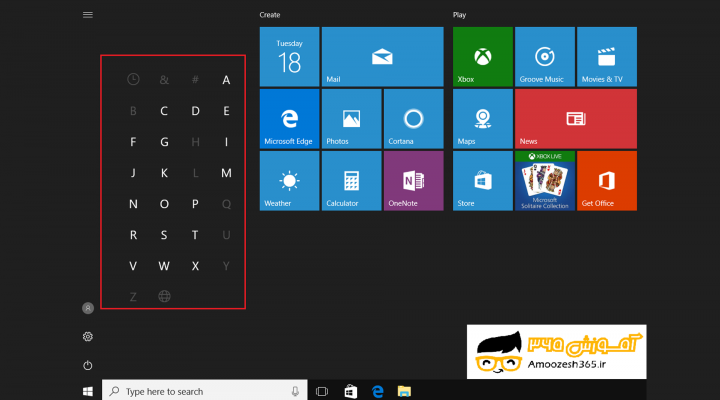Jump to letter P in app list
This screenshot has height=400, width=720.
pos(195,204)
